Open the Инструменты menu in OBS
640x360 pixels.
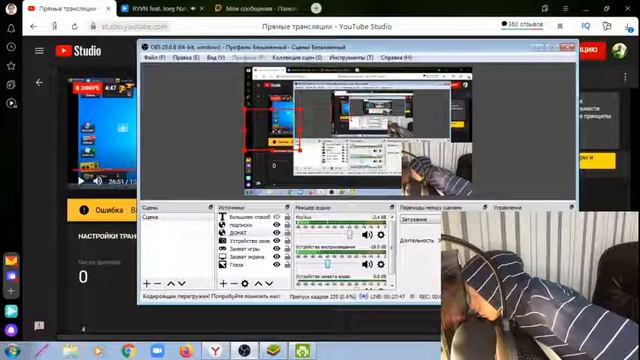pyautogui.click(x=351, y=58)
